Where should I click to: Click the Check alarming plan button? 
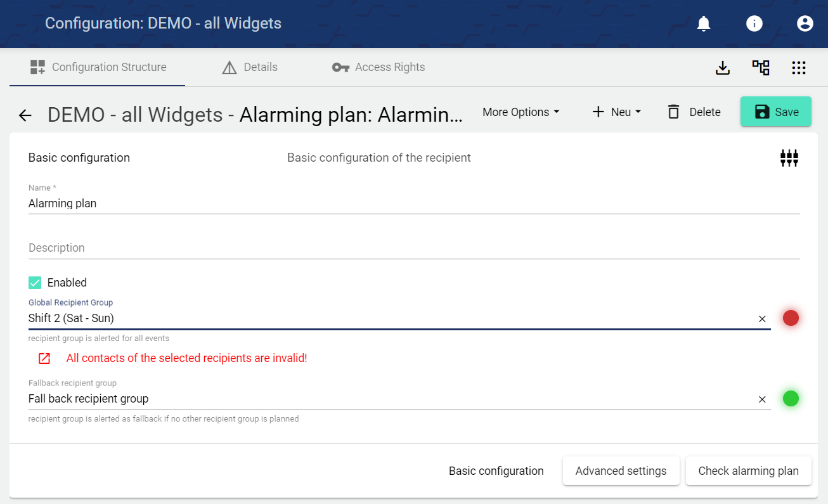tap(748, 471)
